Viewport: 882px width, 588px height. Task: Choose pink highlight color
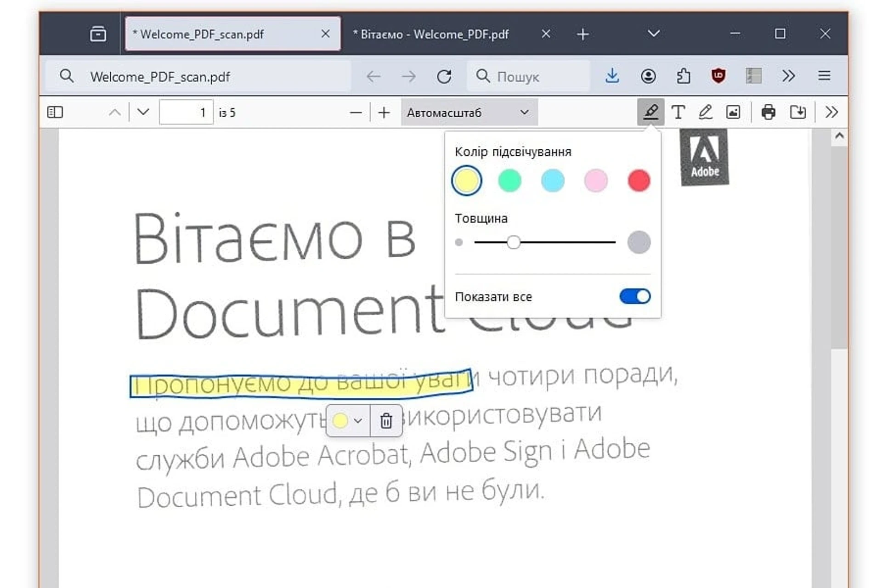[596, 181]
